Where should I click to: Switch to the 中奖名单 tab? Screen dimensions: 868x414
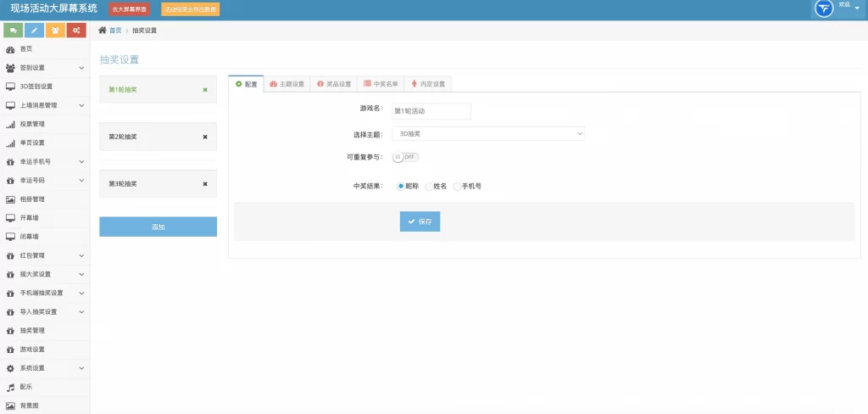point(381,84)
